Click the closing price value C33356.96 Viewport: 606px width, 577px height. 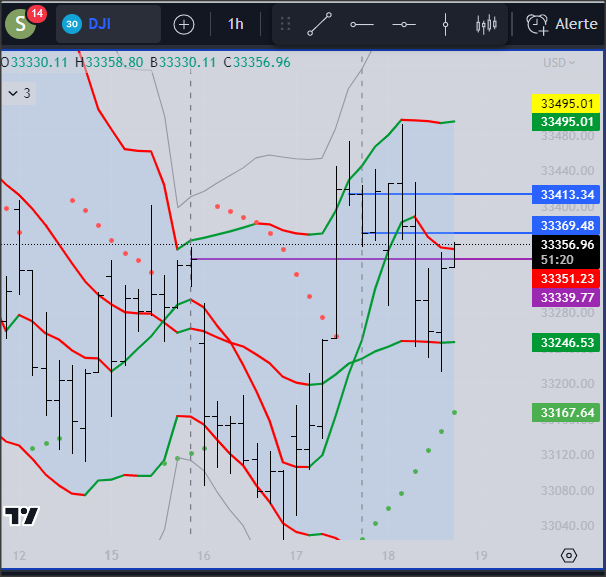[257, 62]
